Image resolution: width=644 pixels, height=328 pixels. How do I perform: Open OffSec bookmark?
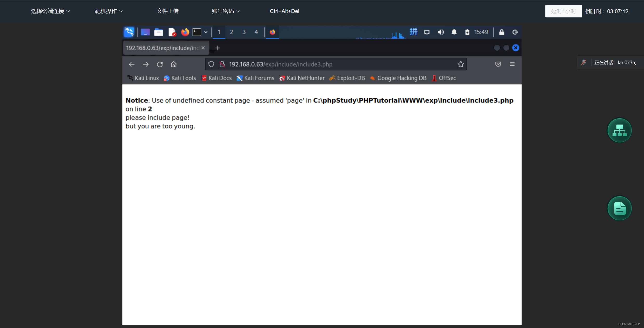[x=444, y=78]
